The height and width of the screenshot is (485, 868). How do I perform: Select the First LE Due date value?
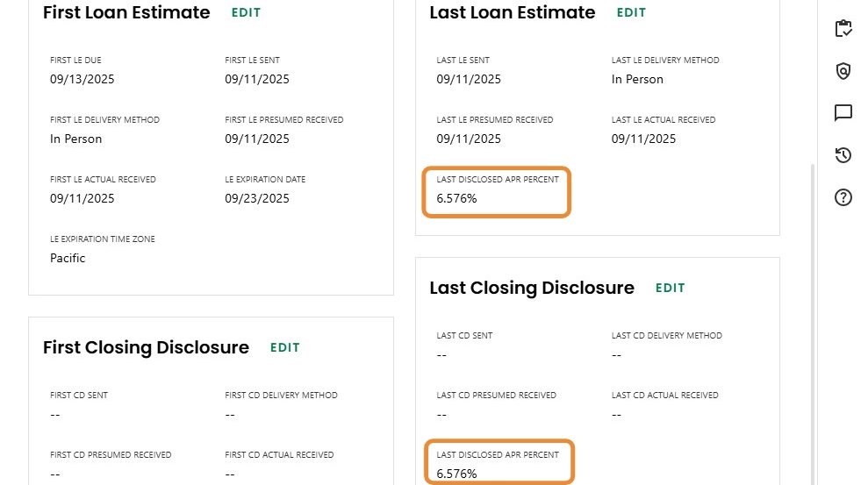pyautogui.click(x=82, y=80)
